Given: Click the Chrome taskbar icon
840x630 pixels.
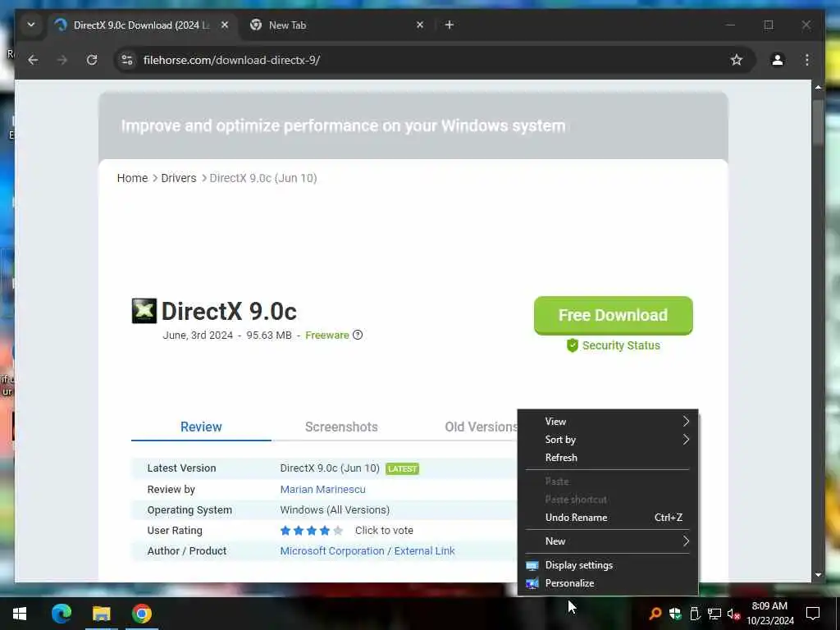Looking at the screenshot, I should (141, 614).
